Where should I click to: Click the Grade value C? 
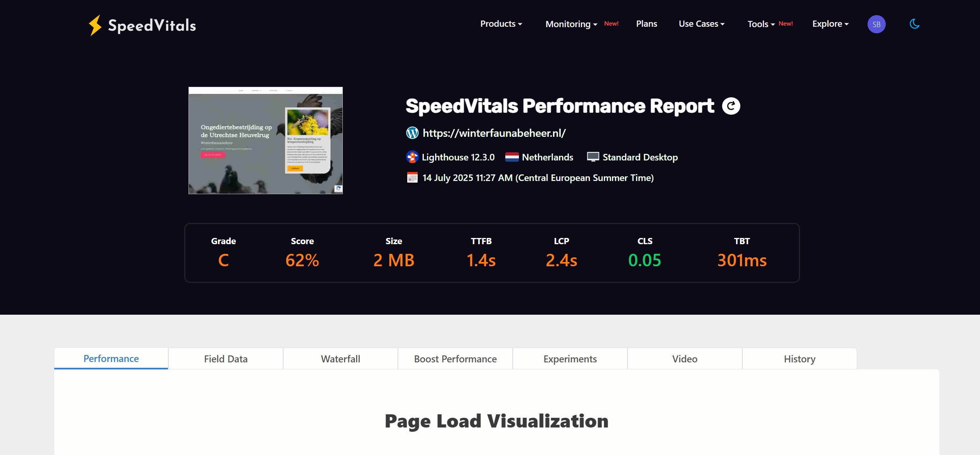223,260
